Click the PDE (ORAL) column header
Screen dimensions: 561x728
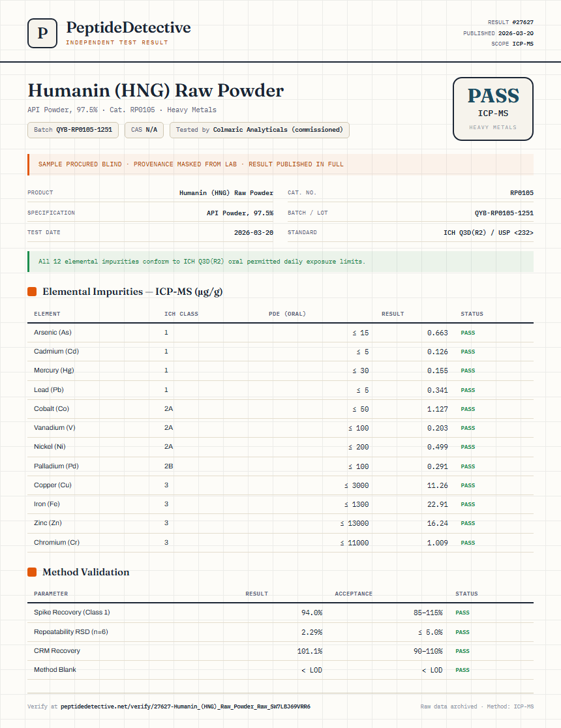287,314
